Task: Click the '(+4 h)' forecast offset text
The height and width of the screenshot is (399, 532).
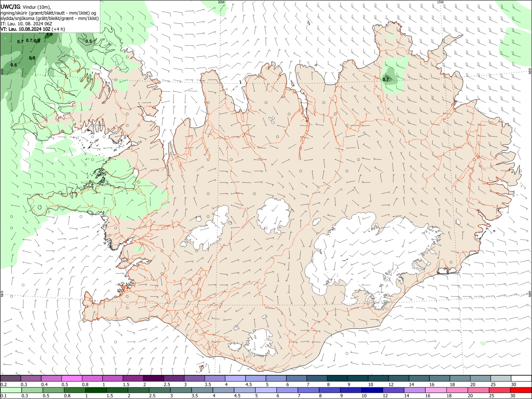Action: click(59, 29)
